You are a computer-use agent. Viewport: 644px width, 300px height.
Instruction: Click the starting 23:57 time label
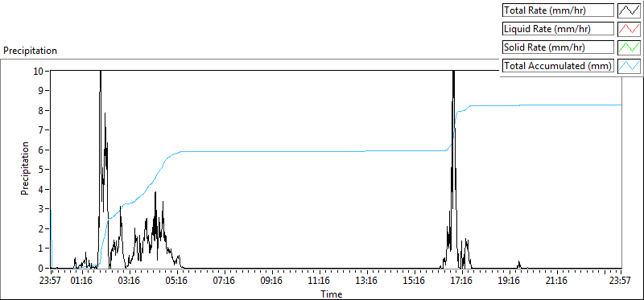[x=51, y=282]
